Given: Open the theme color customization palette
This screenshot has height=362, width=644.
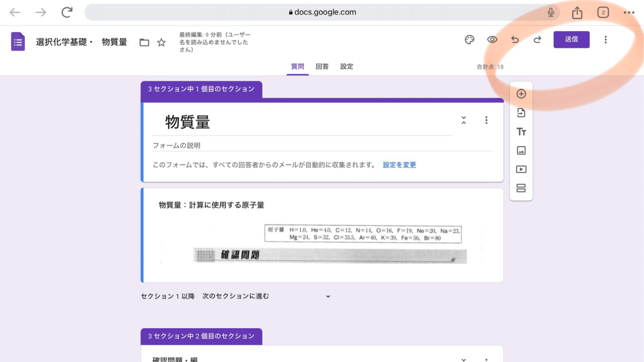Looking at the screenshot, I should [469, 39].
